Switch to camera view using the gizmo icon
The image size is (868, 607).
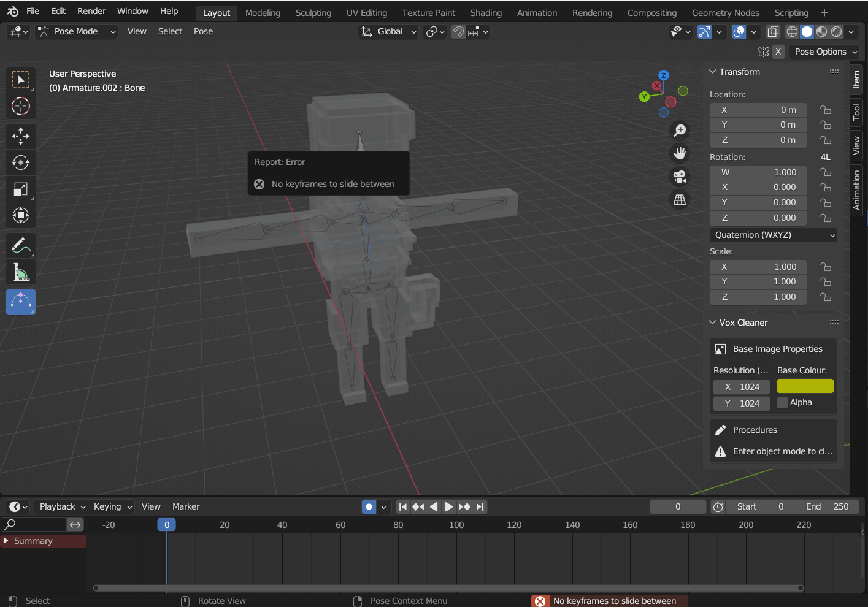coord(680,177)
